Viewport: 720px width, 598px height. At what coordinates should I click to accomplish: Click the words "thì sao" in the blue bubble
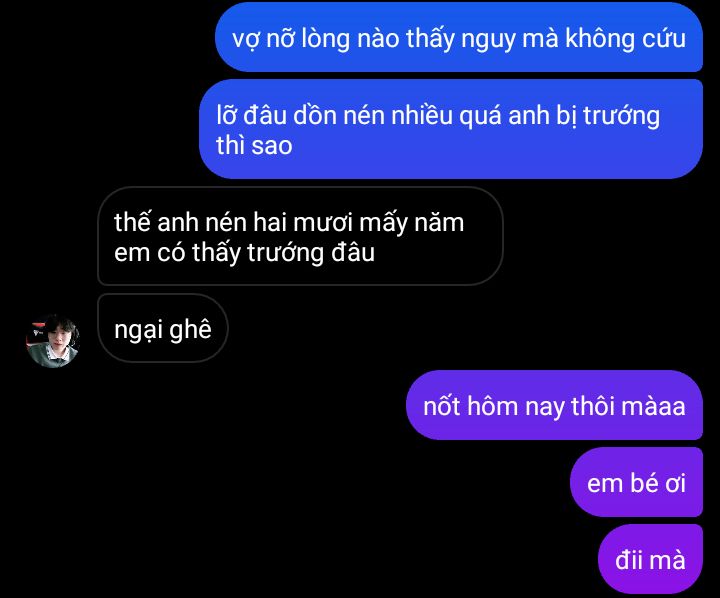254,146
